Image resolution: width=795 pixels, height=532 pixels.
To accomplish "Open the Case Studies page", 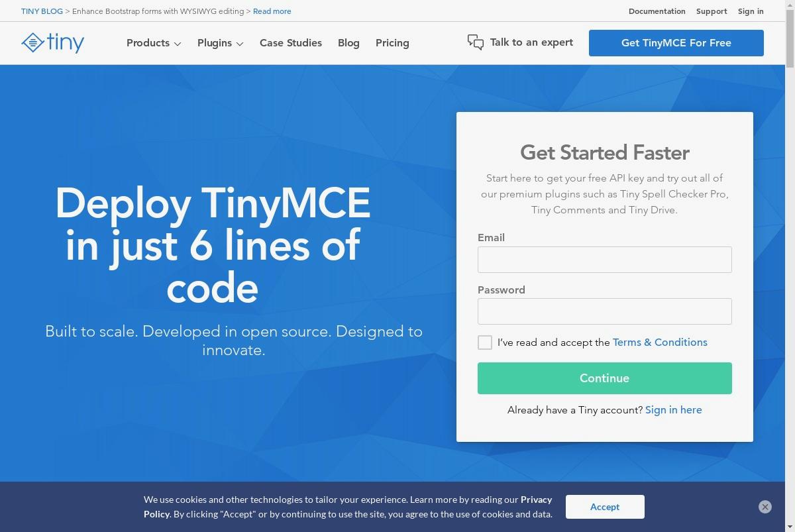I will pos(291,43).
